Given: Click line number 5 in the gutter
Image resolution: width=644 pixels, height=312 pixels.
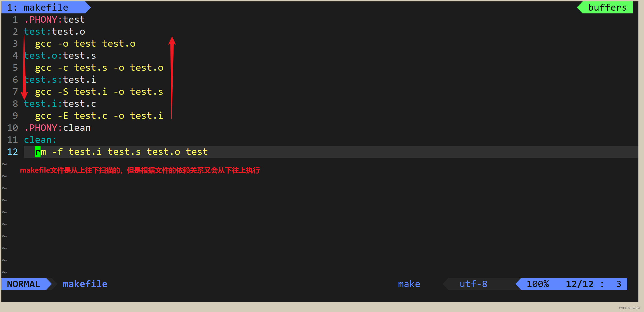Looking at the screenshot, I should pos(15,68).
